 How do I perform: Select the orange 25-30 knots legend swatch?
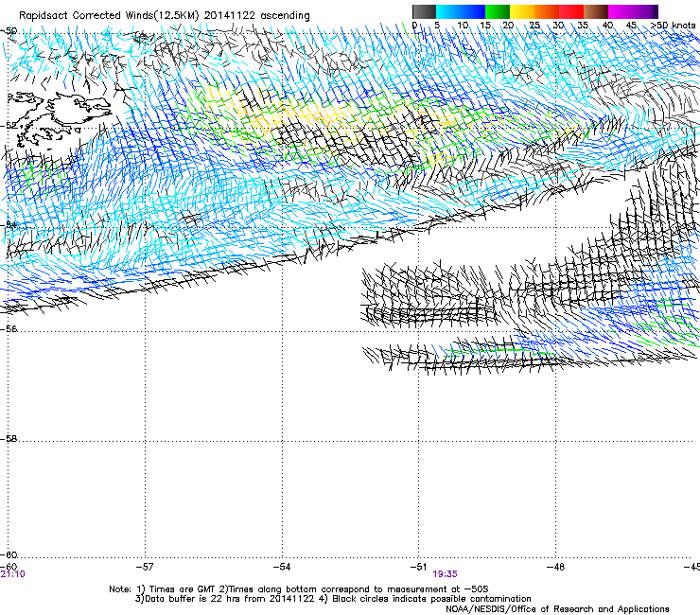(x=547, y=11)
